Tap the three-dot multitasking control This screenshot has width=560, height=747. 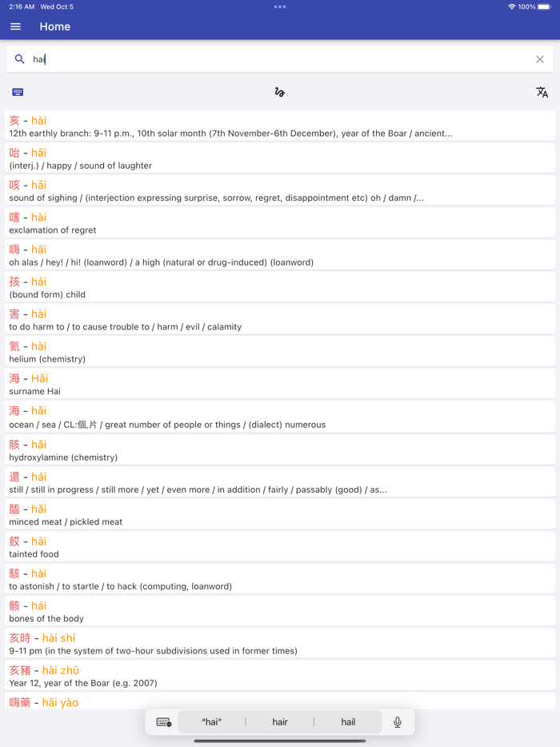[280, 6]
